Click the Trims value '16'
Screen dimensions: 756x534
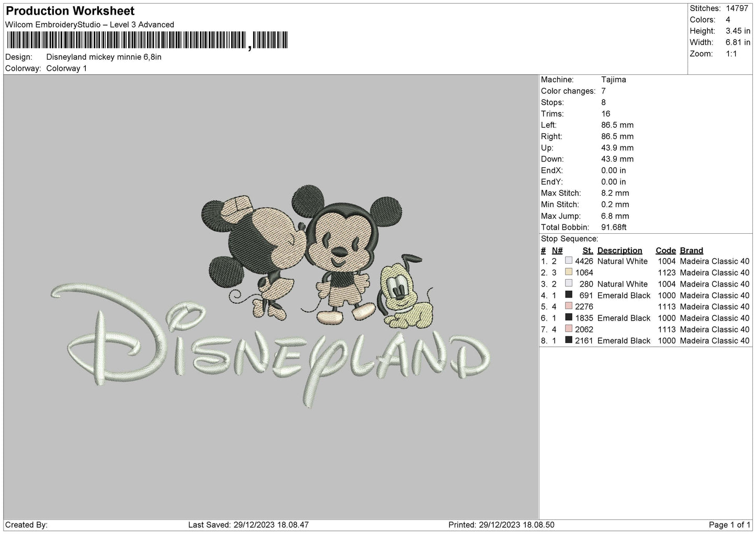click(606, 113)
